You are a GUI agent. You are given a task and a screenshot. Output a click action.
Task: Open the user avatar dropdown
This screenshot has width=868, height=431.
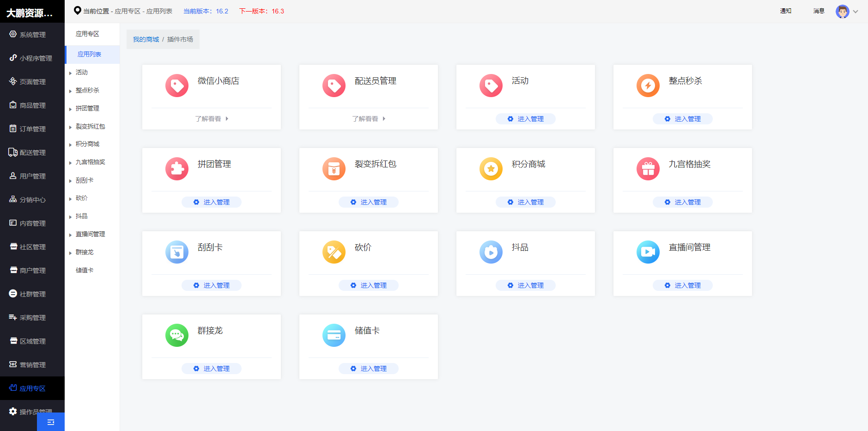tap(843, 11)
